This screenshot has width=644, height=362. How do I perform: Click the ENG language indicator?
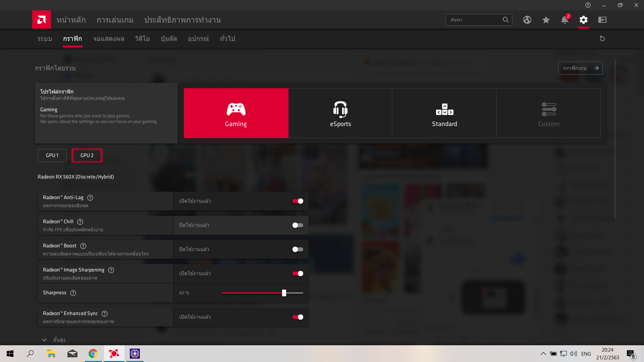pos(586,354)
